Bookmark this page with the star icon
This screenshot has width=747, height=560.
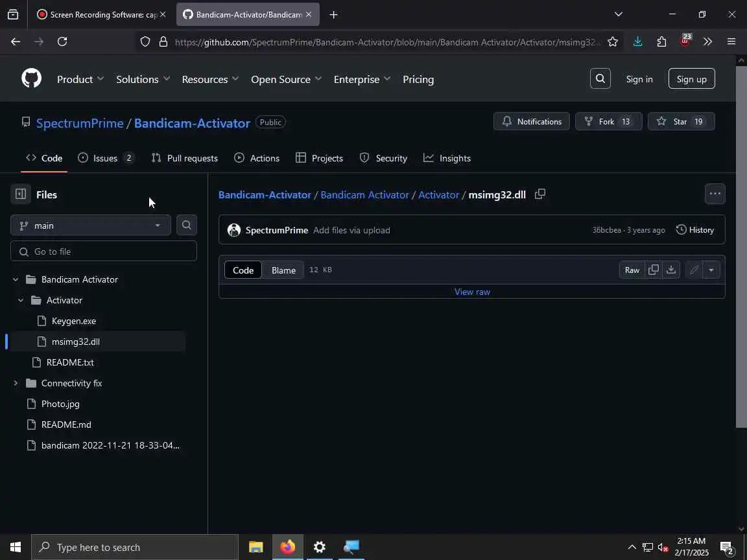point(613,42)
